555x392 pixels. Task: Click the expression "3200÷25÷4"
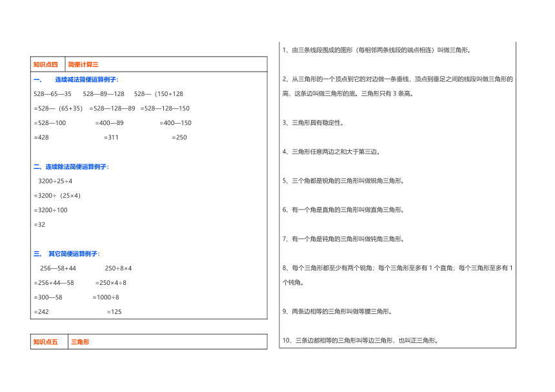point(55,181)
